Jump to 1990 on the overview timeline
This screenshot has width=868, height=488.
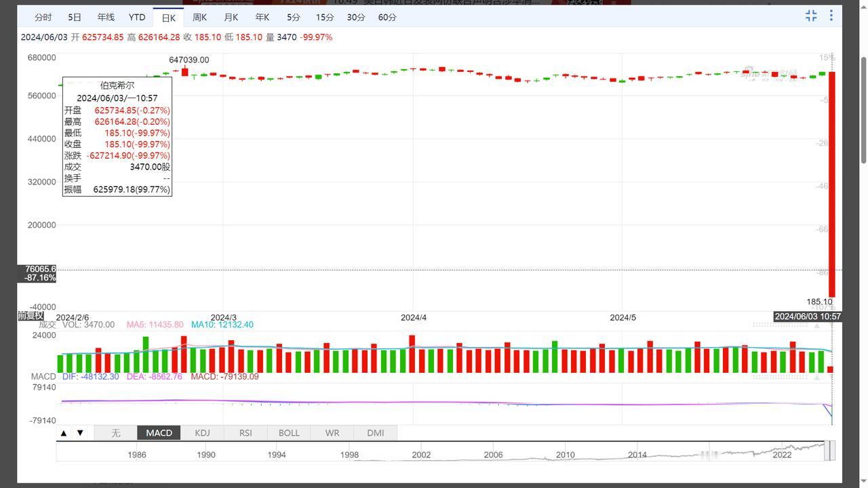(206, 455)
